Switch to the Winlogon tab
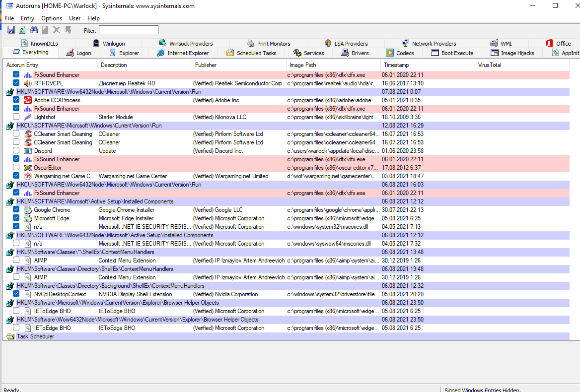 [109, 44]
